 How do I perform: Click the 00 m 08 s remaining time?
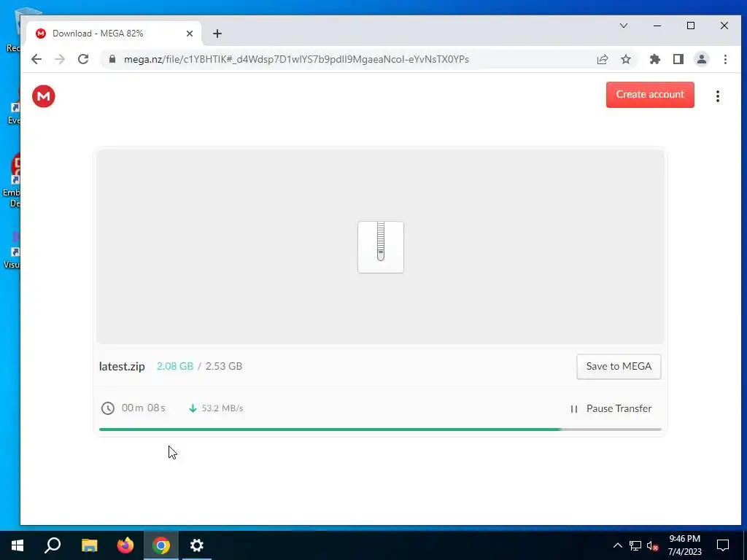144,408
